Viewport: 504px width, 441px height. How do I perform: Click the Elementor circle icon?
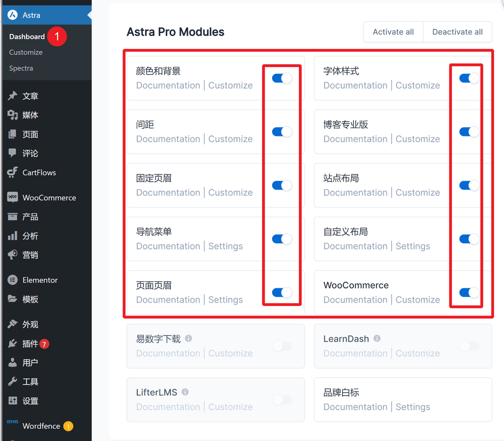click(x=12, y=280)
